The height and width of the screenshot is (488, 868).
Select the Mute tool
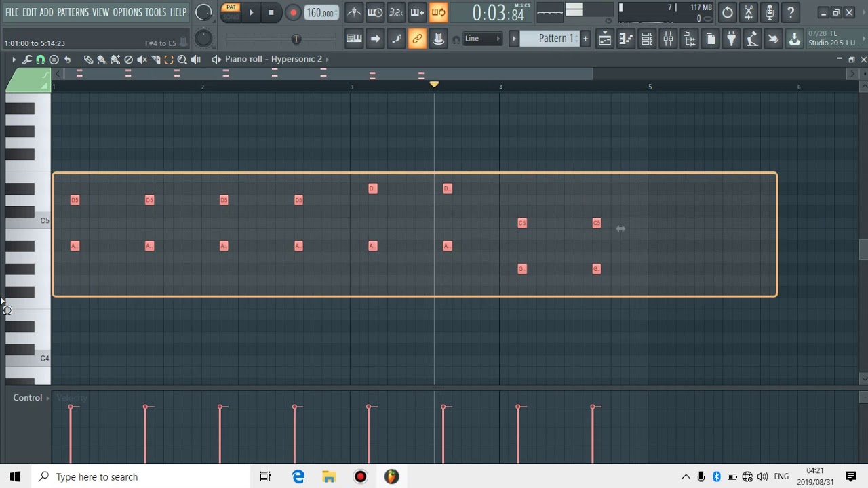142,60
